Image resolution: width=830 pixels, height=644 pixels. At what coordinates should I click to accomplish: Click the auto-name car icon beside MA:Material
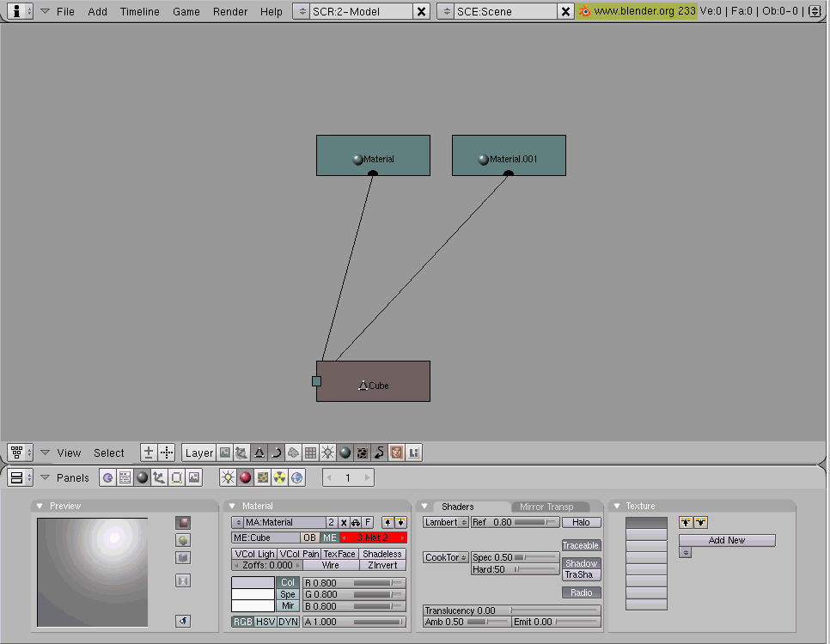[x=355, y=522]
